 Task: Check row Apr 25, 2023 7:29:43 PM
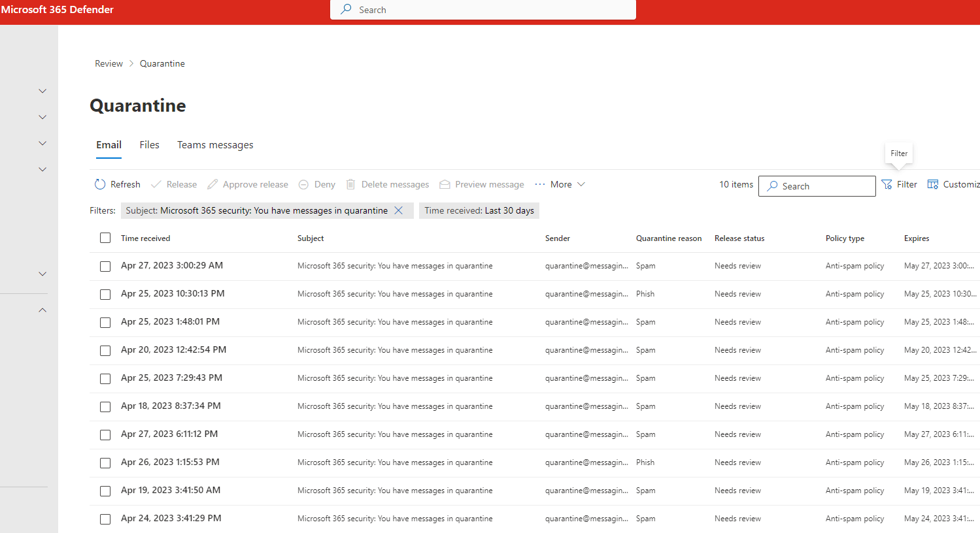tap(105, 379)
